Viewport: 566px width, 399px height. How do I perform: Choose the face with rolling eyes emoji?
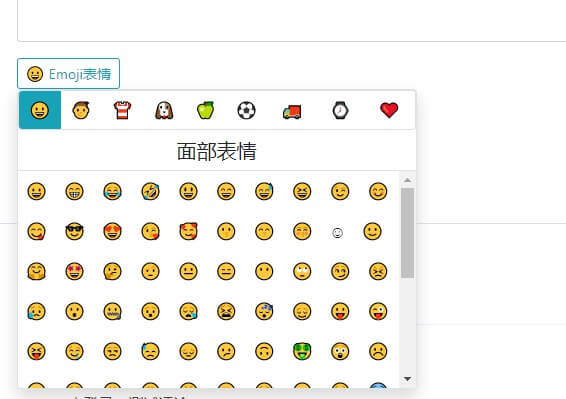tap(302, 272)
